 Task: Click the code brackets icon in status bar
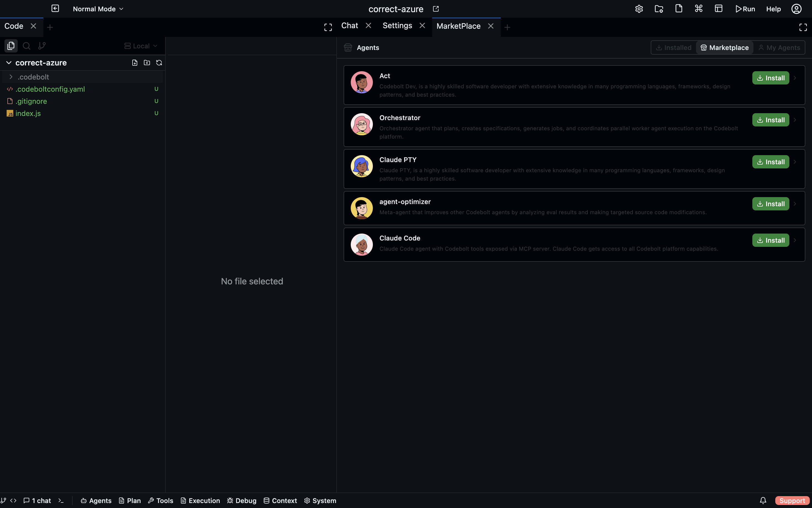(x=14, y=501)
